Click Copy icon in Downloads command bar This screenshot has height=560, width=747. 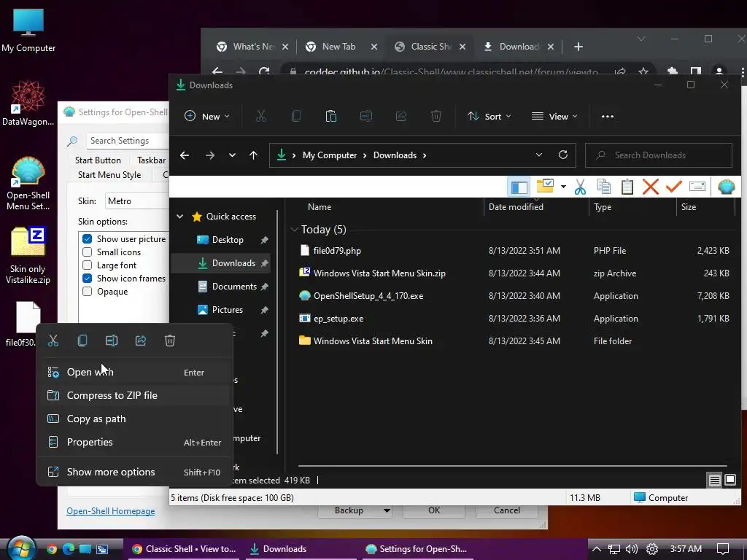(x=296, y=116)
